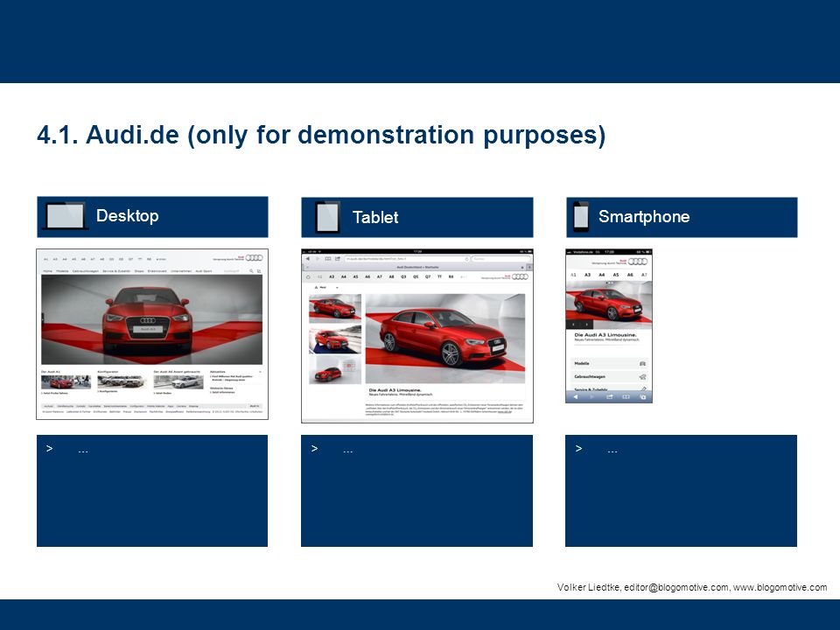Click the tabs icon in smartphone bottom toolbar
The width and height of the screenshot is (840, 630).
pyautogui.click(x=643, y=397)
